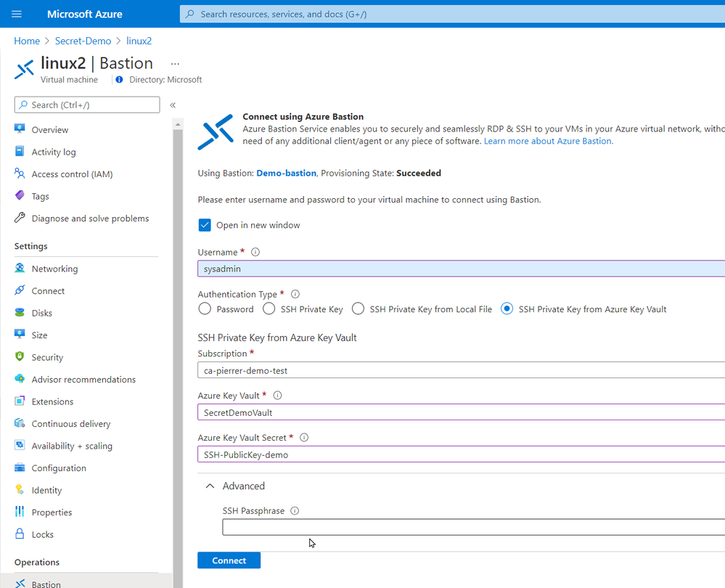The height and width of the screenshot is (588, 725).
Task: Click the Extensions icon
Action: pos(20,401)
